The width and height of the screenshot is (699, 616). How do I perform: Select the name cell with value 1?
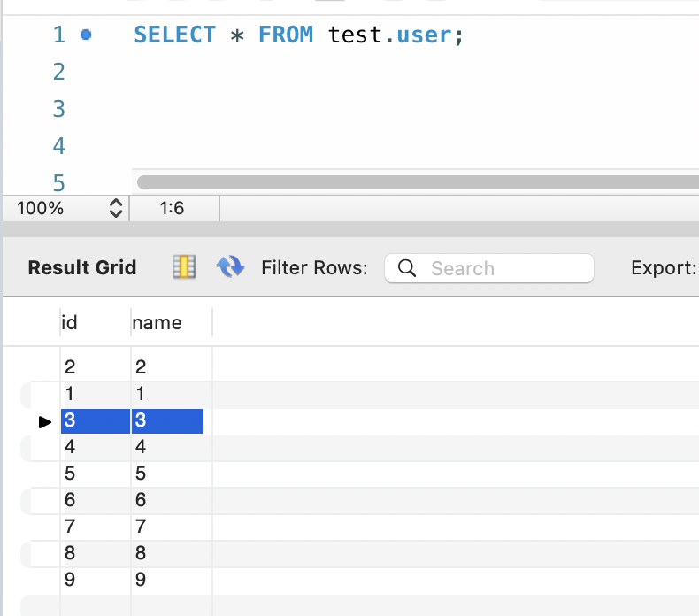pos(141,394)
